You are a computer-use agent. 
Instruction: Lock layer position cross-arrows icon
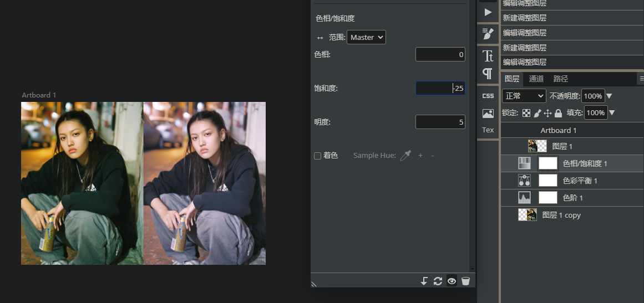click(547, 113)
